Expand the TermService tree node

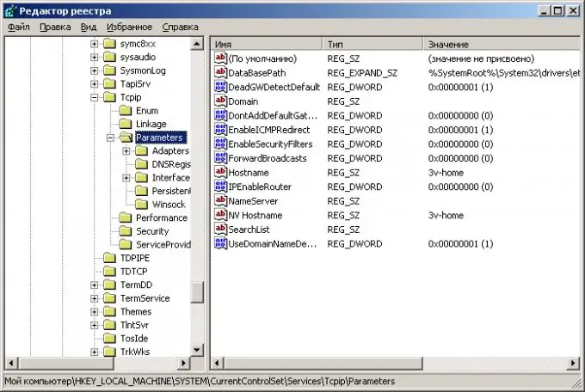[95, 299]
